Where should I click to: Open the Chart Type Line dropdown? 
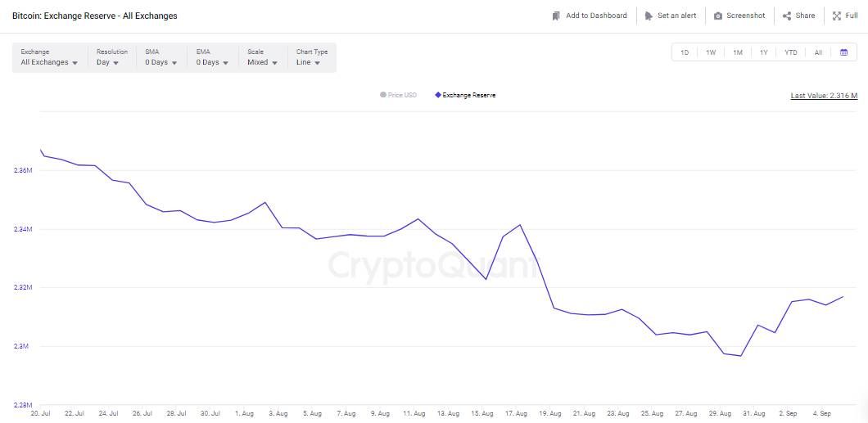pos(308,62)
